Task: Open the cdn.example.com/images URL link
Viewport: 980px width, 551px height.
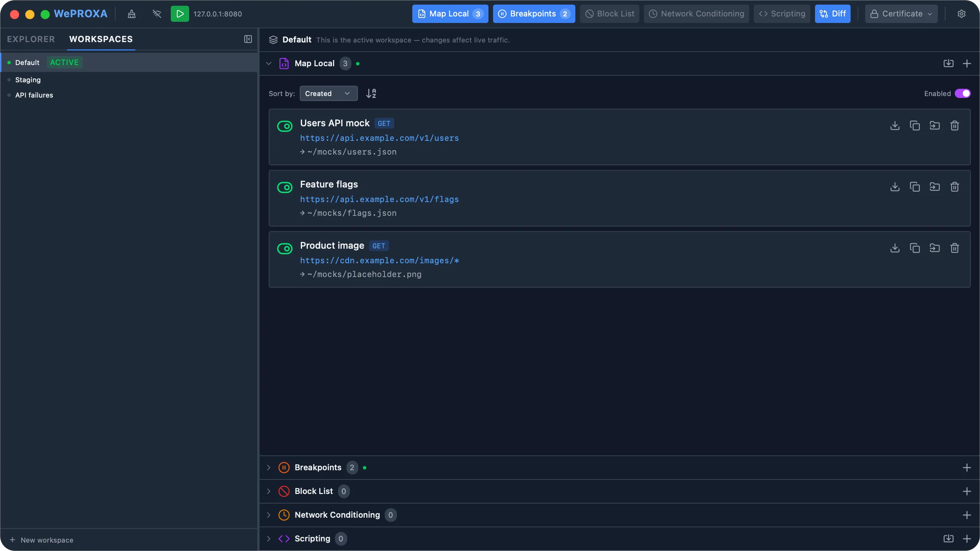Action: [379, 261]
